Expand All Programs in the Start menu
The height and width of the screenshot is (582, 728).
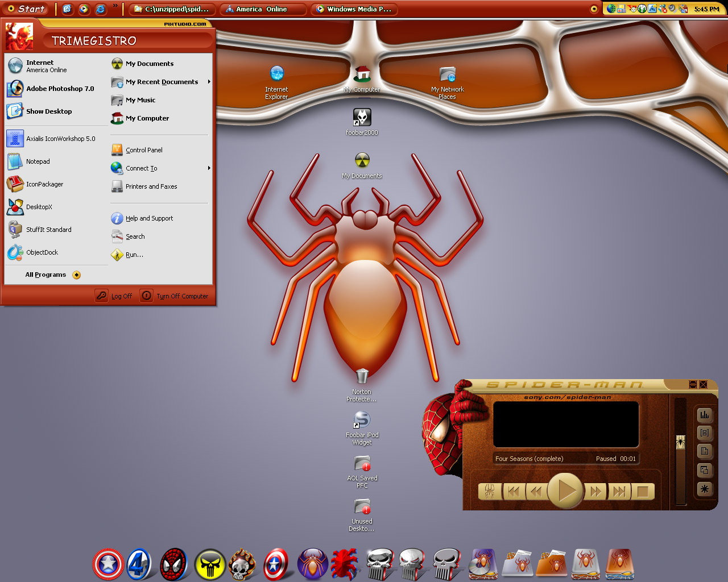pos(53,275)
